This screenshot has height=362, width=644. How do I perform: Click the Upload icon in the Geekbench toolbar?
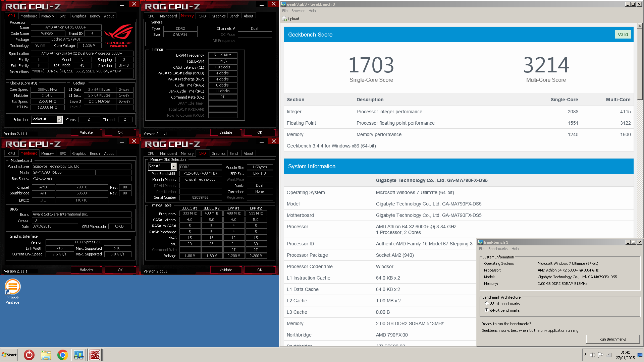click(285, 19)
